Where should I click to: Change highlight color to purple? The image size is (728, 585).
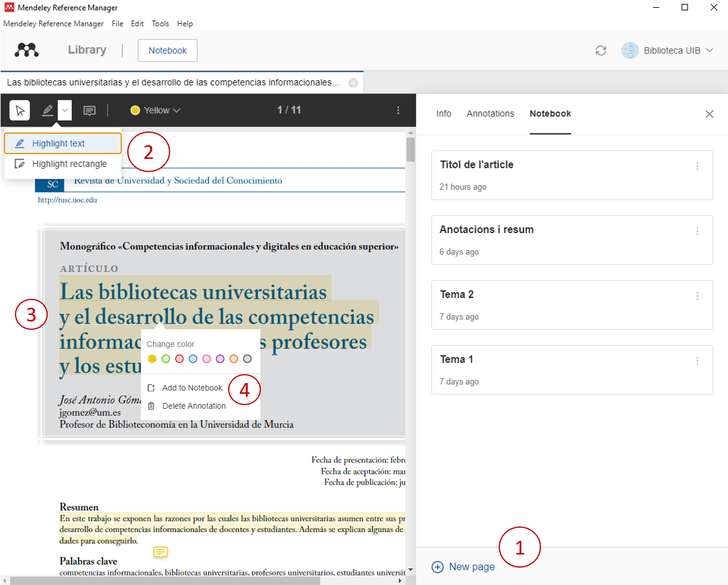tap(220, 359)
